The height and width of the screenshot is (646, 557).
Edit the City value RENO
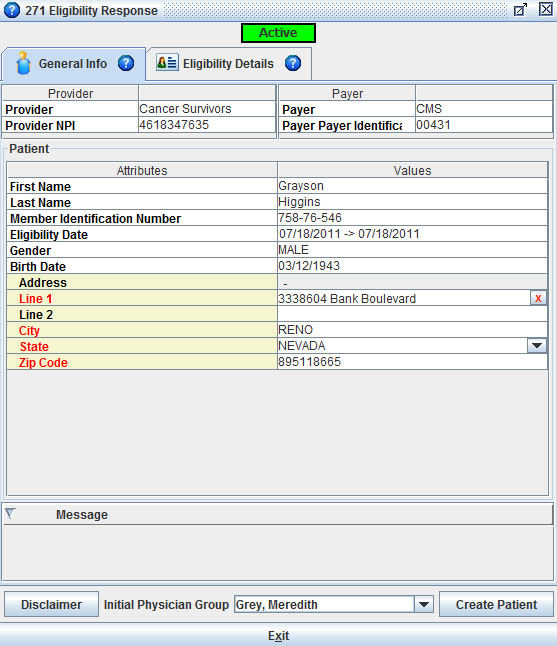pos(412,330)
